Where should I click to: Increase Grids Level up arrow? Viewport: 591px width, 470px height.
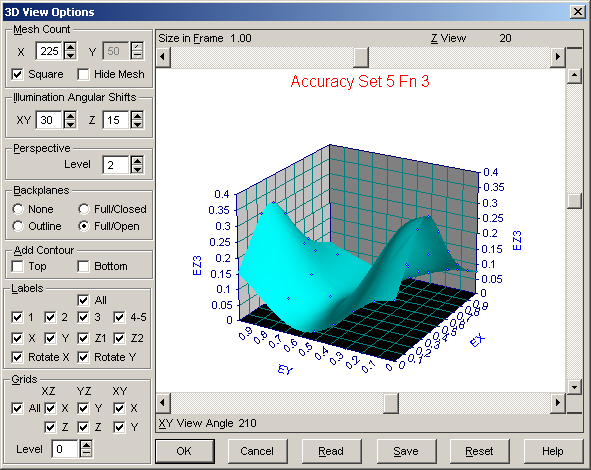click(86, 445)
